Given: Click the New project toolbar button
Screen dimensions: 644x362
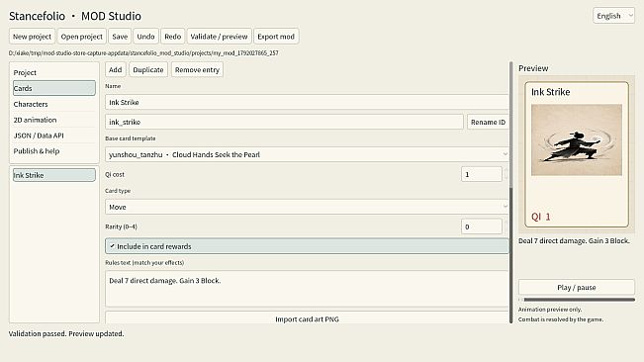Looking at the screenshot, I should [32, 37].
